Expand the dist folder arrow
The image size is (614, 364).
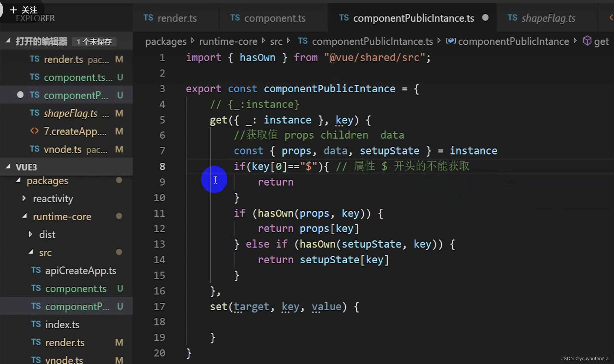[x=31, y=234]
